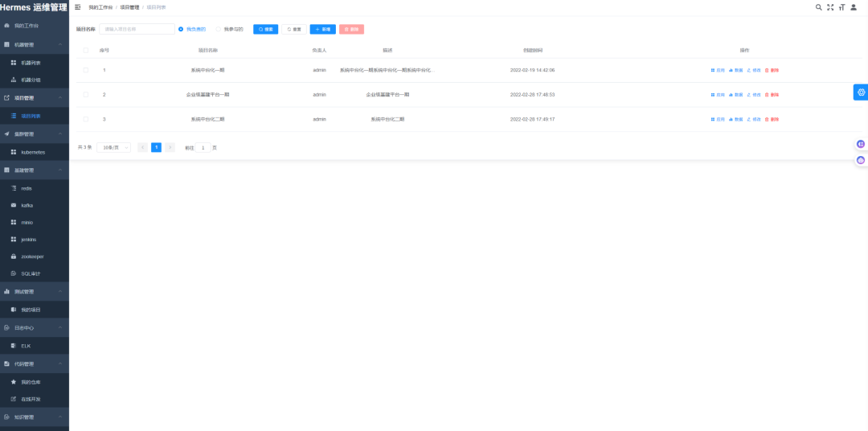Screen dimensions: 868x431
Task: Open the blue settings gear panel
Action: tap(861, 92)
